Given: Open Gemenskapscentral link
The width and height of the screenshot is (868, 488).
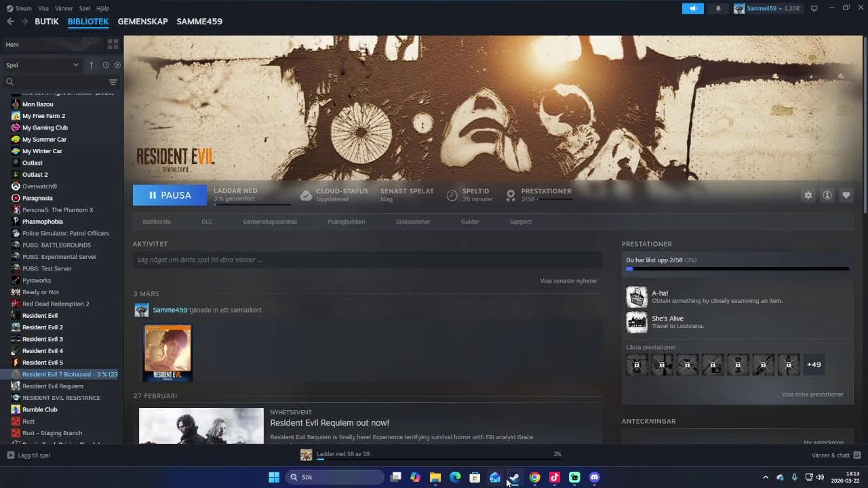Looking at the screenshot, I should 270,222.
